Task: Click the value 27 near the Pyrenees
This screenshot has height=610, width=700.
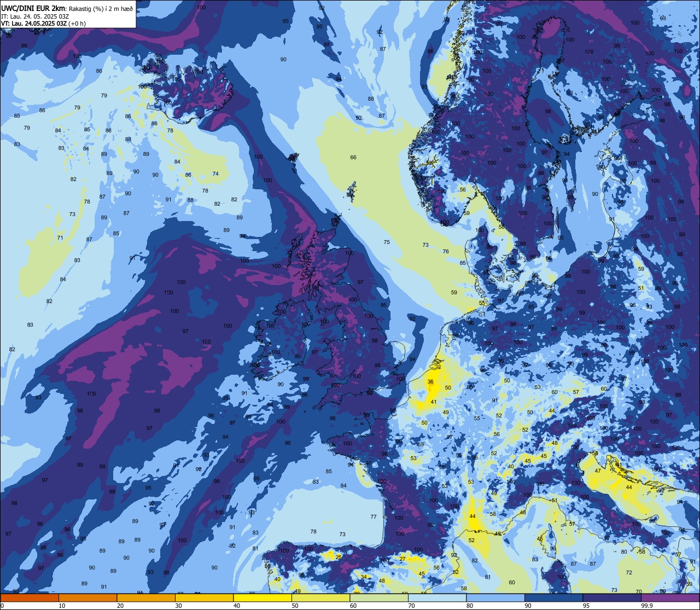Action: pos(402,559)
